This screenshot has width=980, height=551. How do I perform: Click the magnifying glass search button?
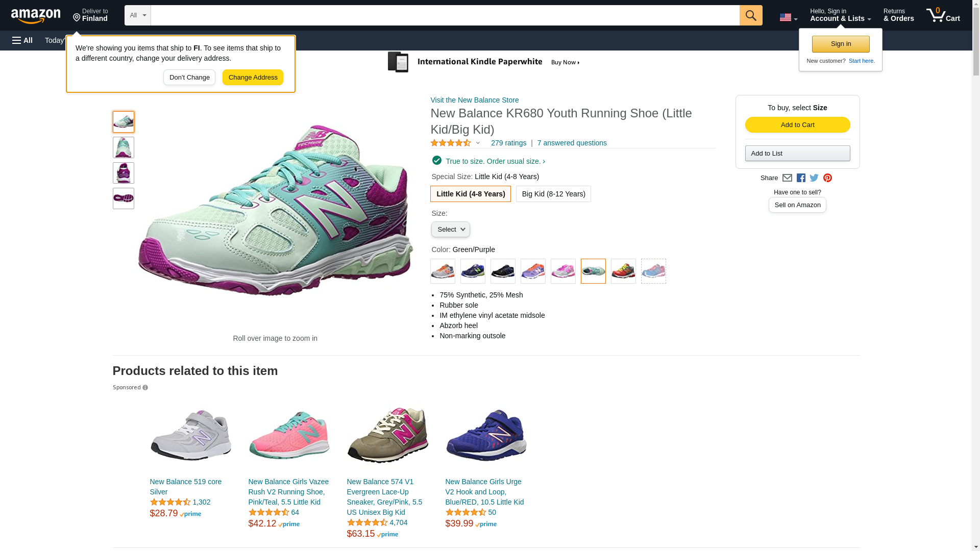pos(750,15)
